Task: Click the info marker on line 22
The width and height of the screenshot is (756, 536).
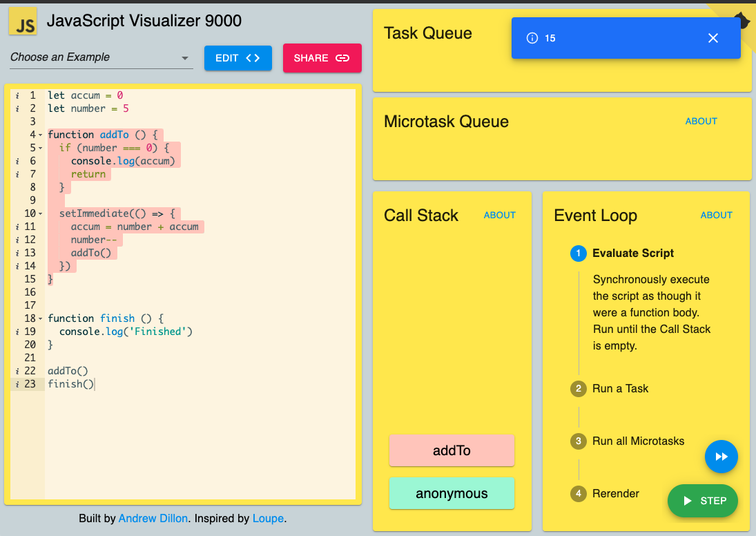Action: [x=17, y=371]
